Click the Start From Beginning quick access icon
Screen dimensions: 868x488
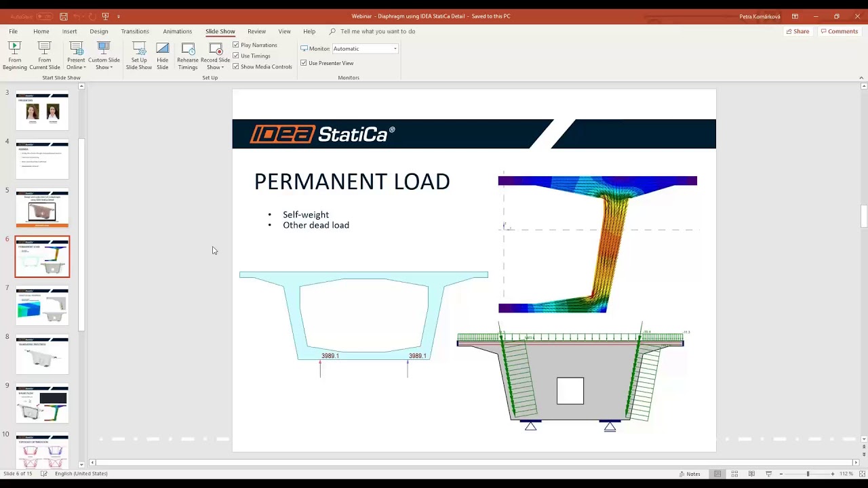(x=105, y=16)
